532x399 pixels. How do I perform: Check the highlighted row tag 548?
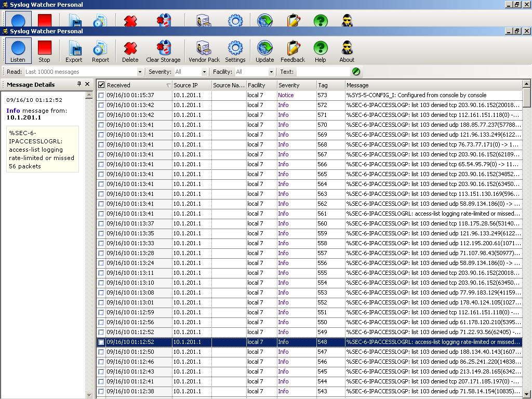tap(101, 342)
